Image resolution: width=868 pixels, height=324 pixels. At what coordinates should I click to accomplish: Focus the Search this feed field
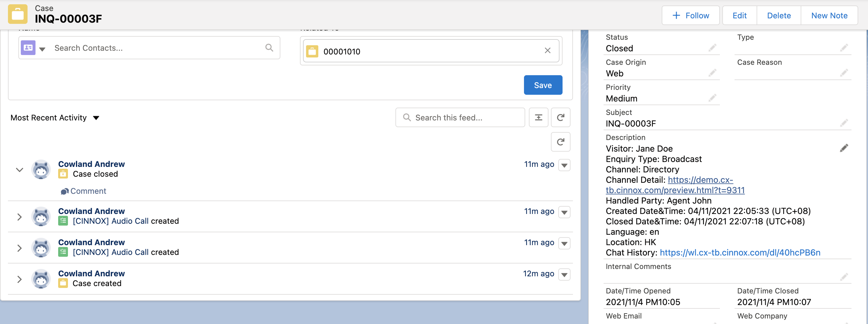pyautogui.click(x=460, y=117)
